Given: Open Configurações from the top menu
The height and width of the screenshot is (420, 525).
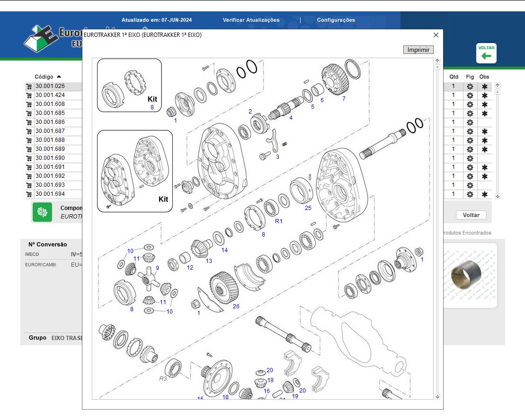Looking at the screenshot, I should (x=337, y=20).
